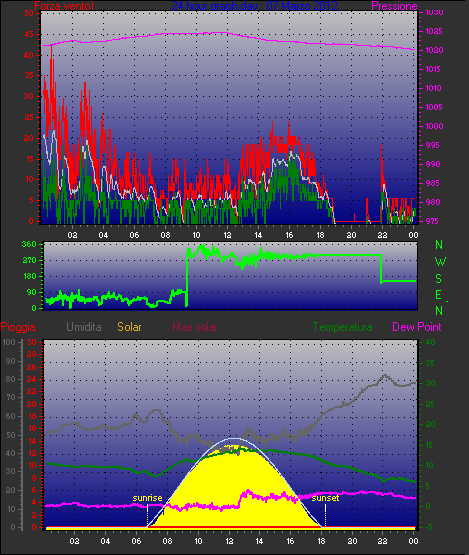Image resolution: width=469 pixels, height=555 pixels.
Task: Click hour "08" on the solar chart time axis
Action: pyautogui.click(x=167, y=541)
